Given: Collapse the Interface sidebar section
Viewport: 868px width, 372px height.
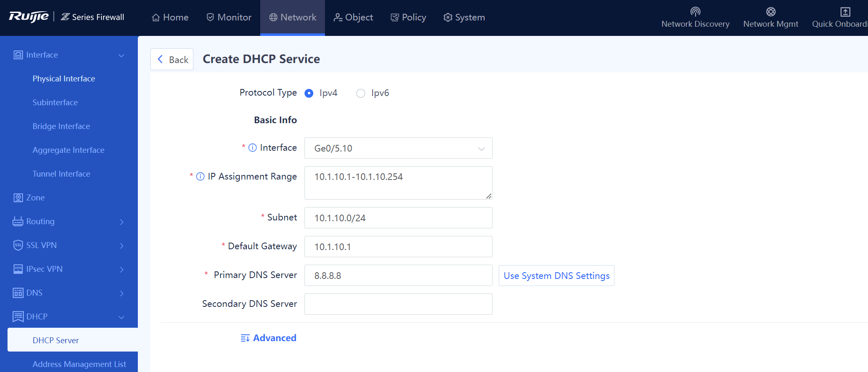Looking at the screenshot, I should point(122,56).
